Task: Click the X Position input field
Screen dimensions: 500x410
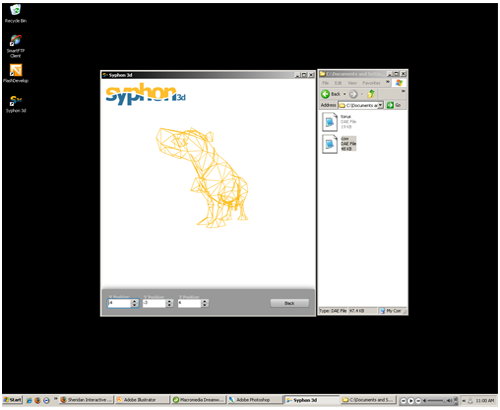Action: click(x=119, y=303)
